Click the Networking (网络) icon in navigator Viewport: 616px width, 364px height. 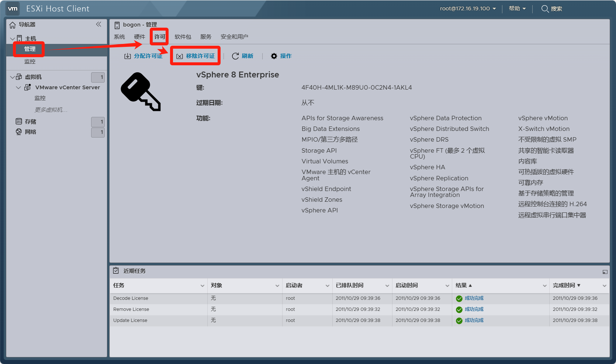point(19,132)
